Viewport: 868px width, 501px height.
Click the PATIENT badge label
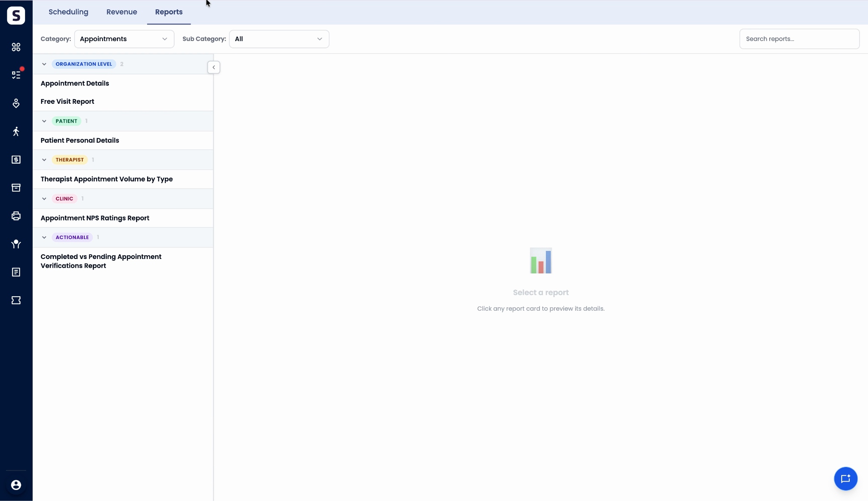pos(67,121)
